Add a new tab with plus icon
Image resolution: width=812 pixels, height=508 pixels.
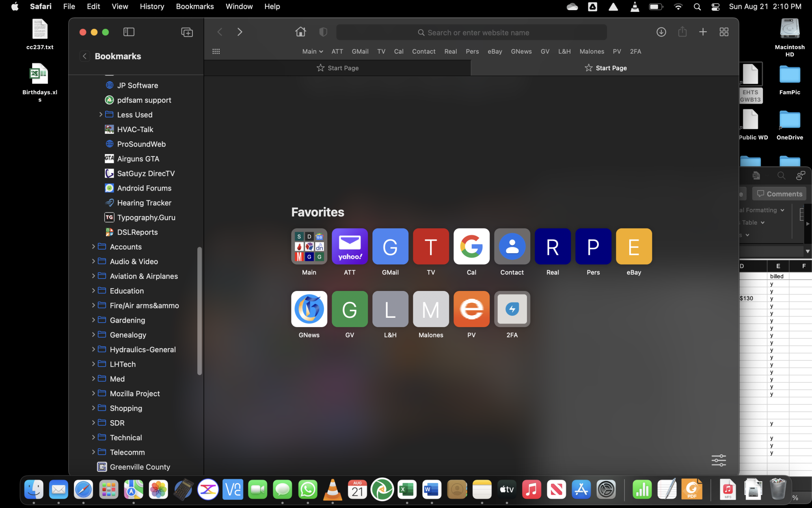tap(703, 32)
